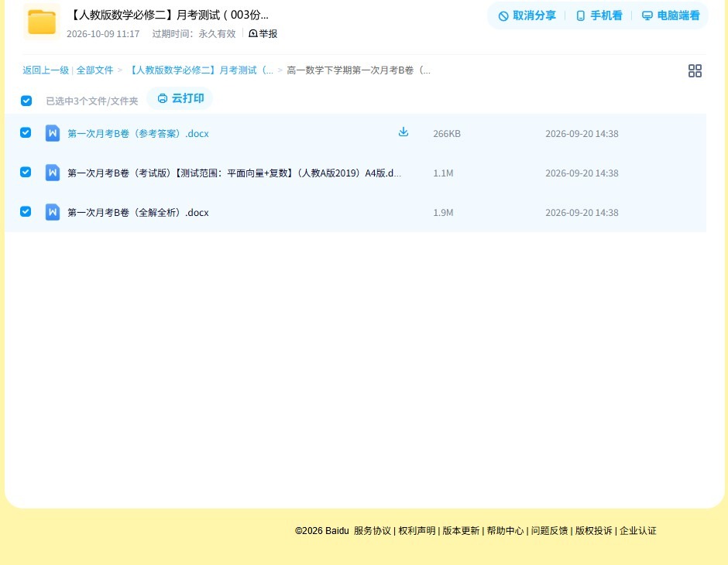
Task: Click the 1.1M file size value
Action: [443, 173]
